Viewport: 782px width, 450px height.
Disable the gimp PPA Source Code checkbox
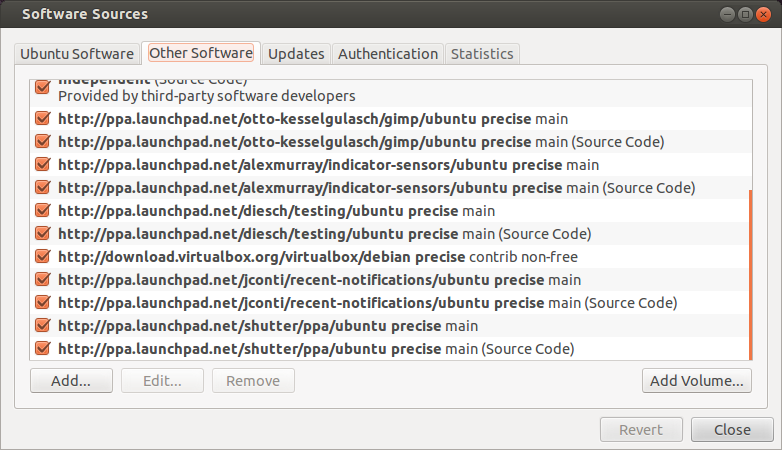tap(43, 141)
